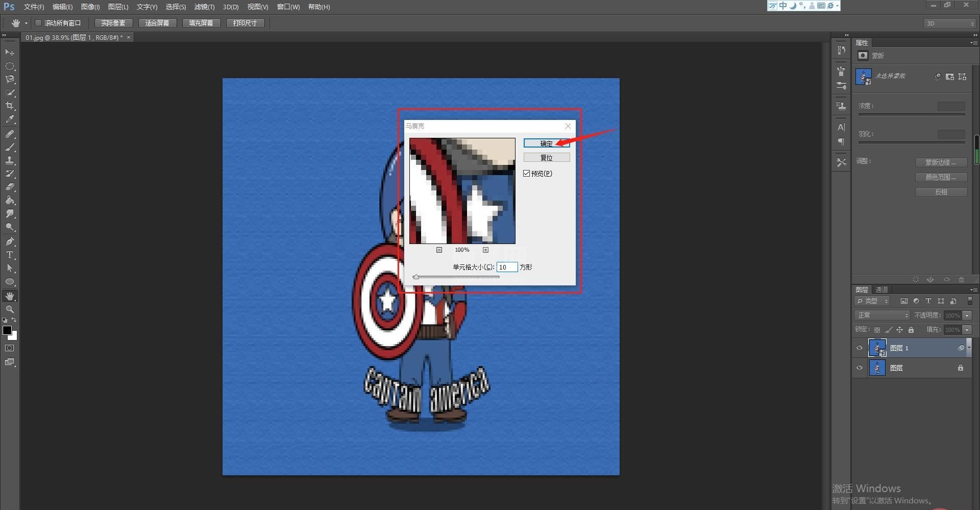
Task: Swap foreground and background colors
Action: point(14,320)
